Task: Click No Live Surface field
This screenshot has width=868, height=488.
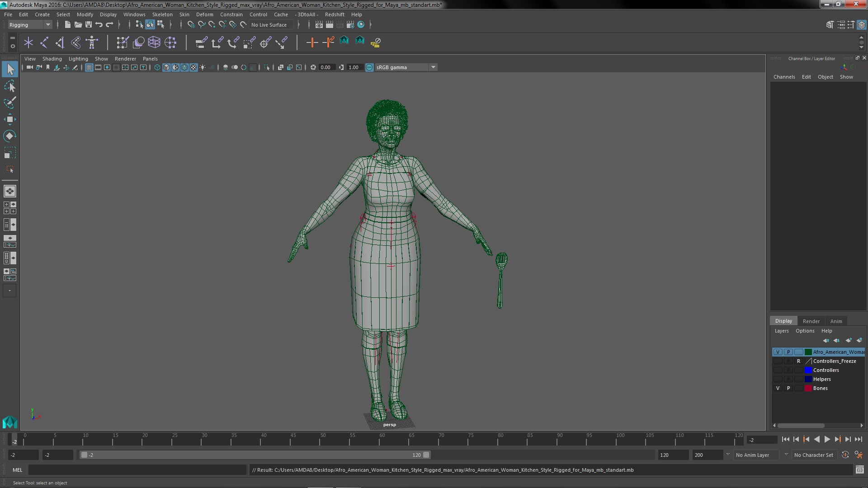Action: click(271, 25)
